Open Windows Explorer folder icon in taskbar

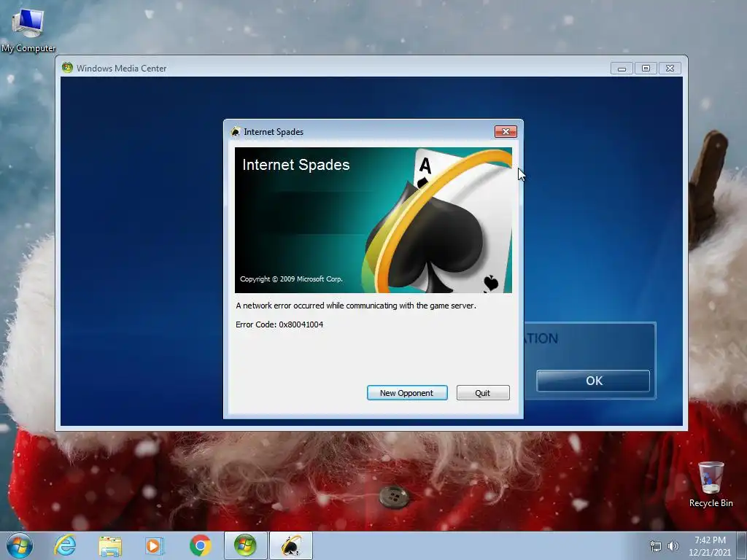[110, 545]
